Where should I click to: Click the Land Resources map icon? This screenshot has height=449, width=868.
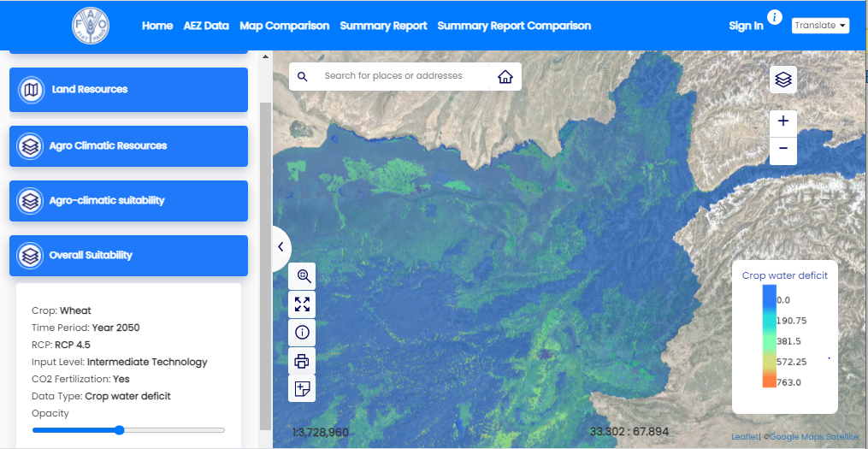(x=32, y=90)
